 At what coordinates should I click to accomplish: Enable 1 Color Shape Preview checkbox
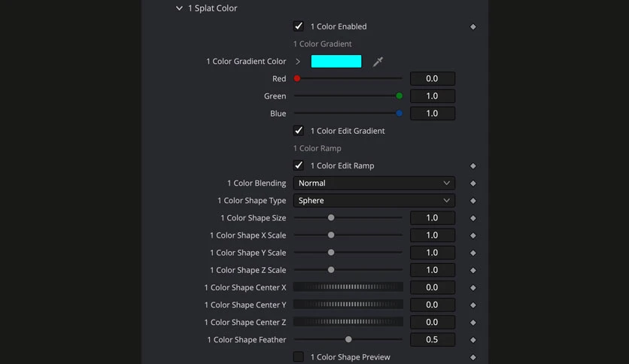click(x=299, y=356)
